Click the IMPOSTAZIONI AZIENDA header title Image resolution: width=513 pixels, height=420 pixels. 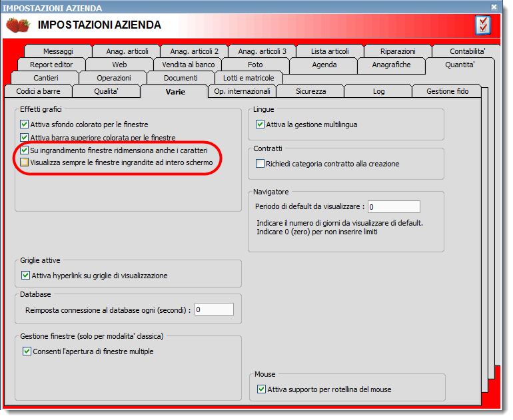[99, 25]
